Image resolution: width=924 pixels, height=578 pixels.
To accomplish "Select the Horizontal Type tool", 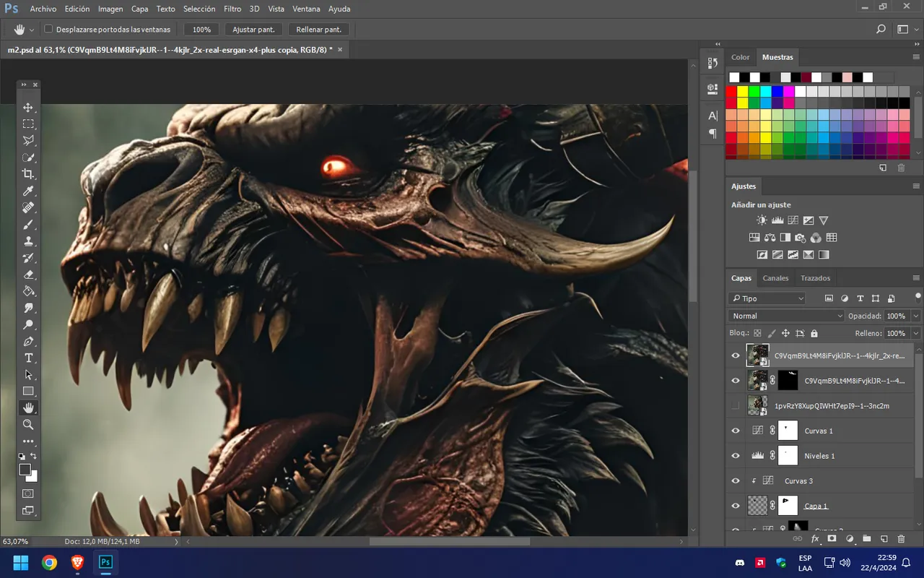I will [28, 358].
